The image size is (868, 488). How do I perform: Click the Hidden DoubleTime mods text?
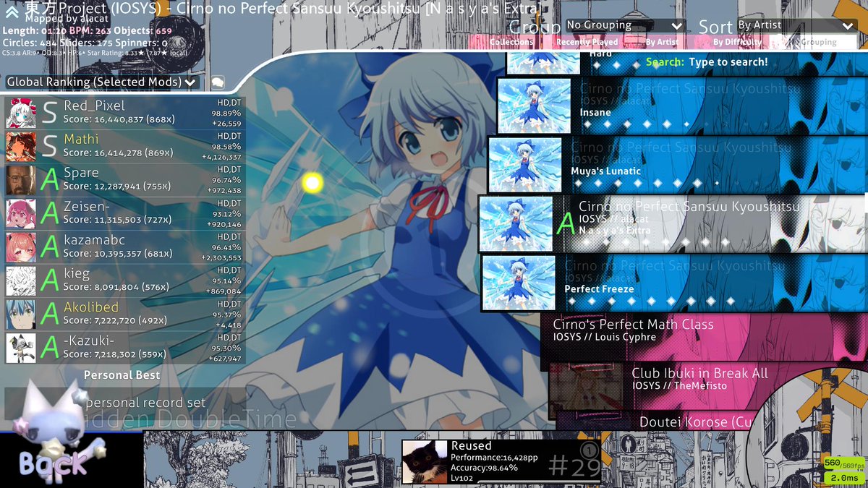(188, 420)
